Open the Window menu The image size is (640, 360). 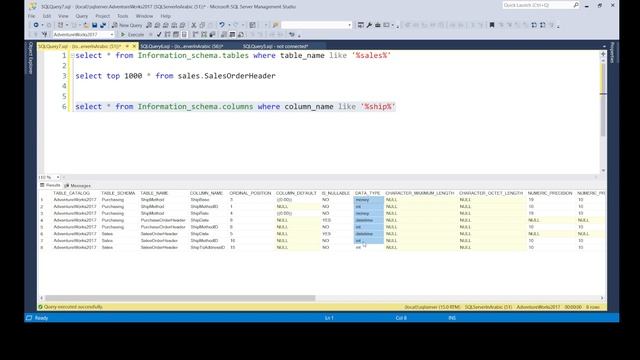pyautogui.click(x=144, y=16)
